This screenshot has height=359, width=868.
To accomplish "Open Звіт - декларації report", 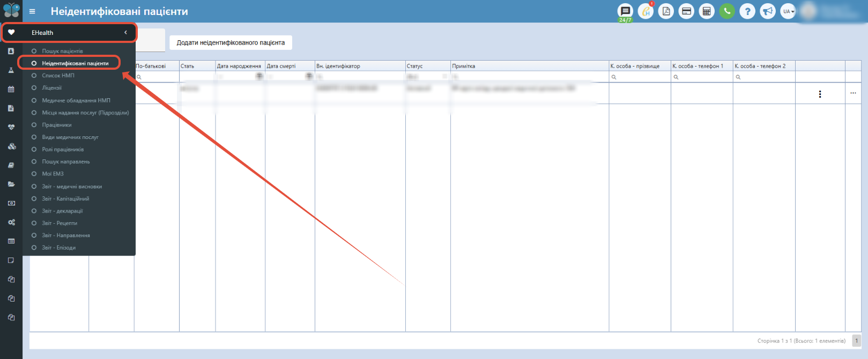I will 62,211.
